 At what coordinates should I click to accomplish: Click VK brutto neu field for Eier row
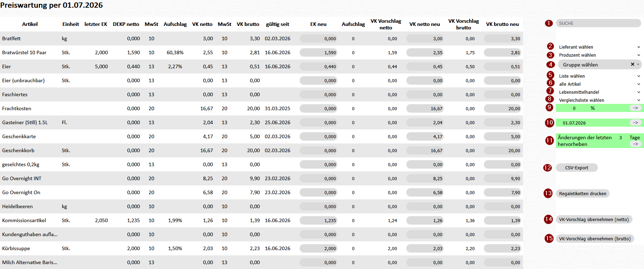(503, 66)
